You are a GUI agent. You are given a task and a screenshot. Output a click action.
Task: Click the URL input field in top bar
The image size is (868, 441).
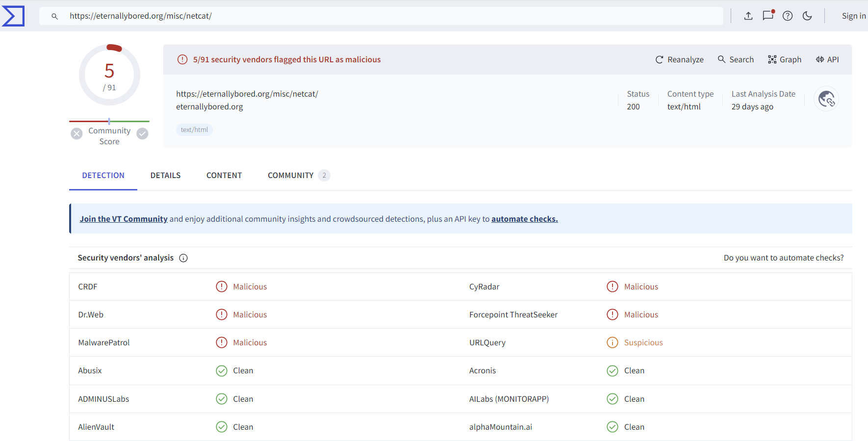point(381,16)
